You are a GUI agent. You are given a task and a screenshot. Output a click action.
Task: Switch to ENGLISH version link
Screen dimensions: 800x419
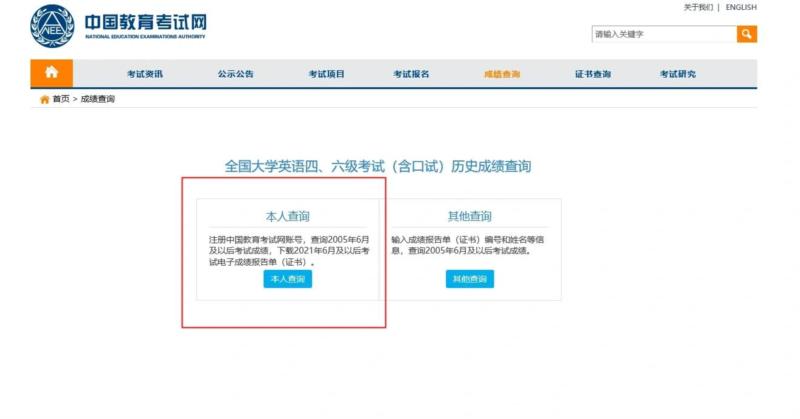pyautogui.click(x=741, y=7)
